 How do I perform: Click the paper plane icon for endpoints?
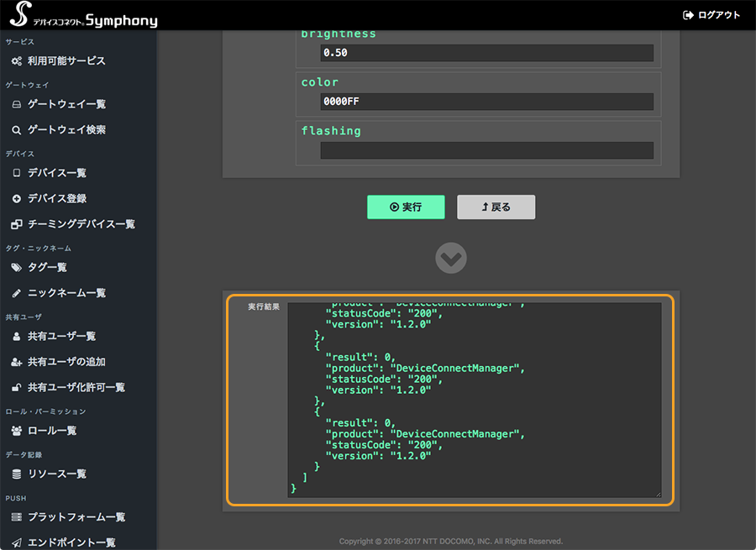click(17, 542)
